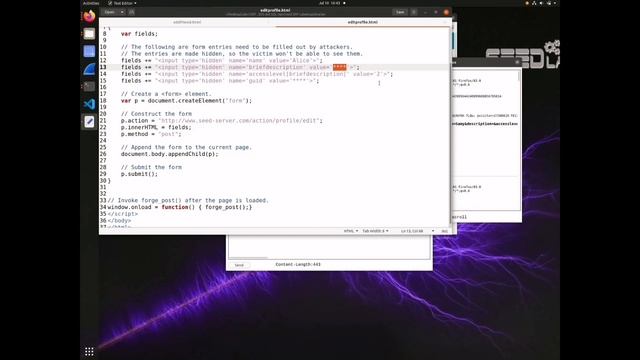Click the blue square dock icon below Files
This screenshot has width=640, height=360.
click(x=89, y=51)
